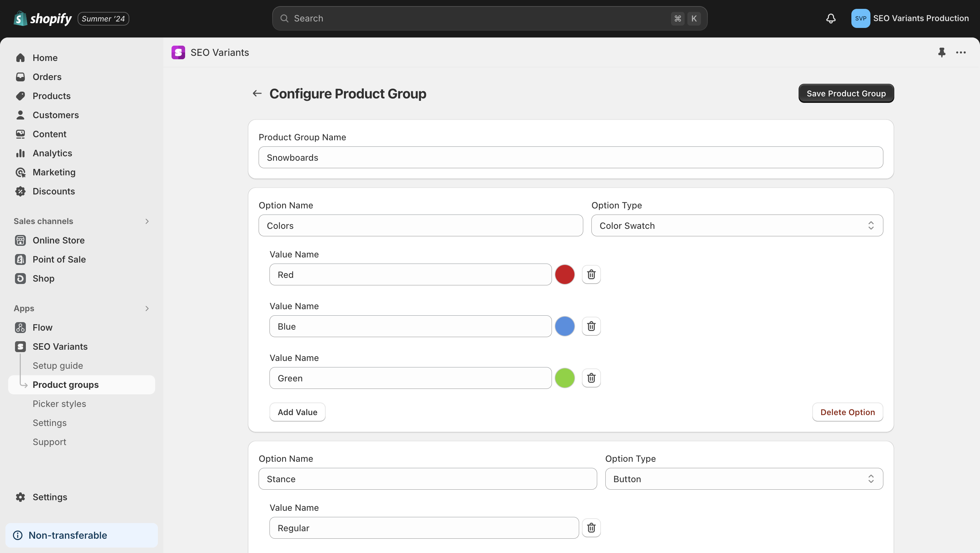Edit the Colors option name field
The image size is (980, 553).
click(x=421, y=226)
